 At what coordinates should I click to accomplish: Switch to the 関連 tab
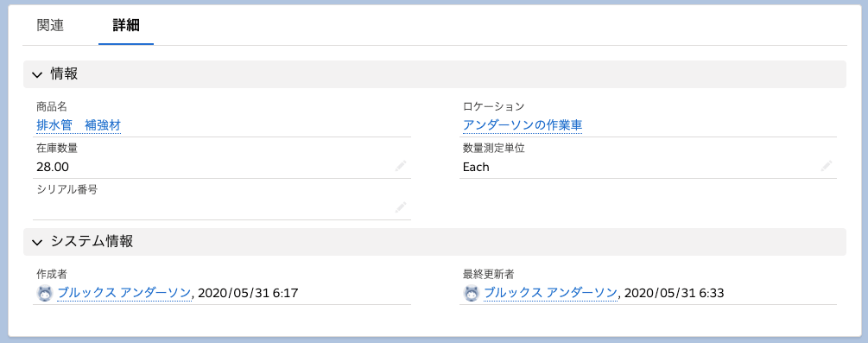pos(50,26)
